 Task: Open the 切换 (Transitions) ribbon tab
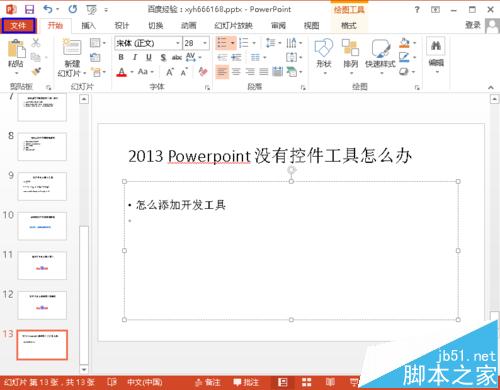point(155,26)
